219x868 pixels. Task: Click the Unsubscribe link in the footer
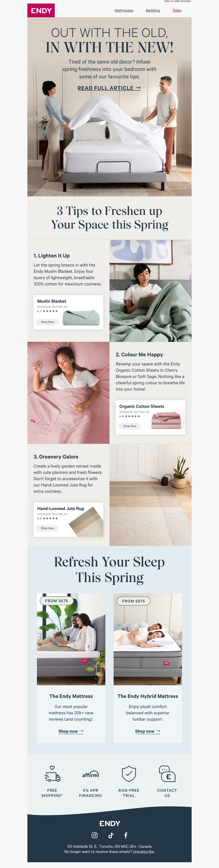coord(143,852)
